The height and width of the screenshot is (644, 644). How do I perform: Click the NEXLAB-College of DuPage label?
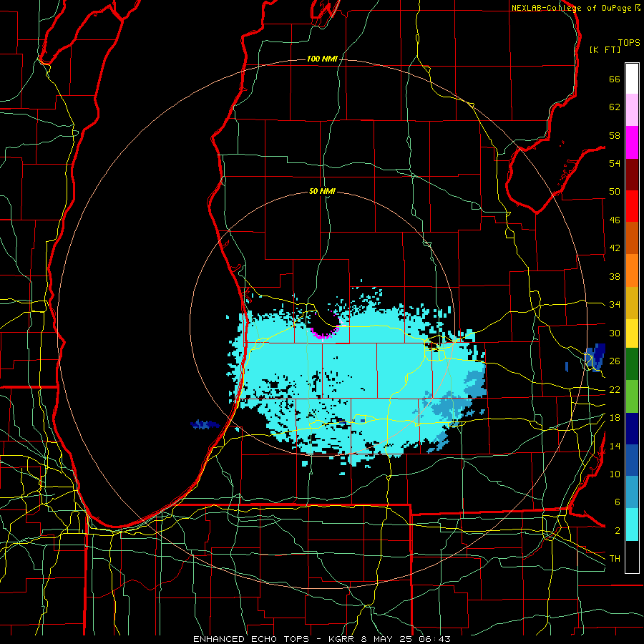(571, 8)
